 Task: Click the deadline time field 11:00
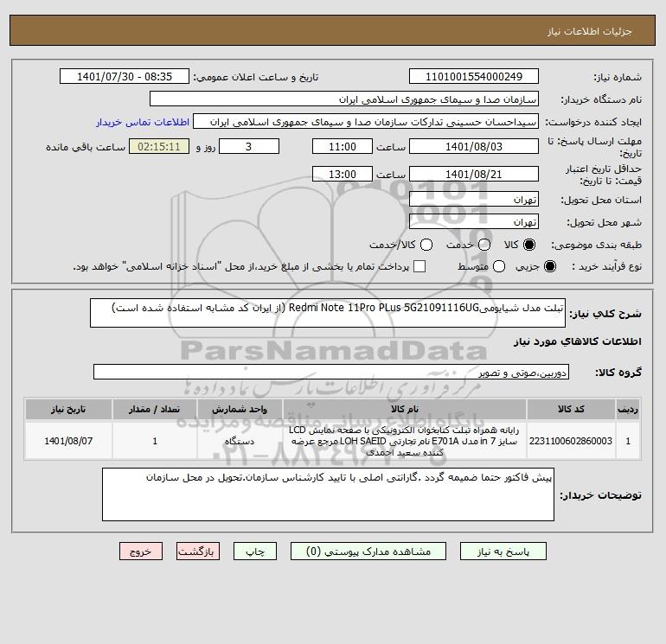point(343,146)
